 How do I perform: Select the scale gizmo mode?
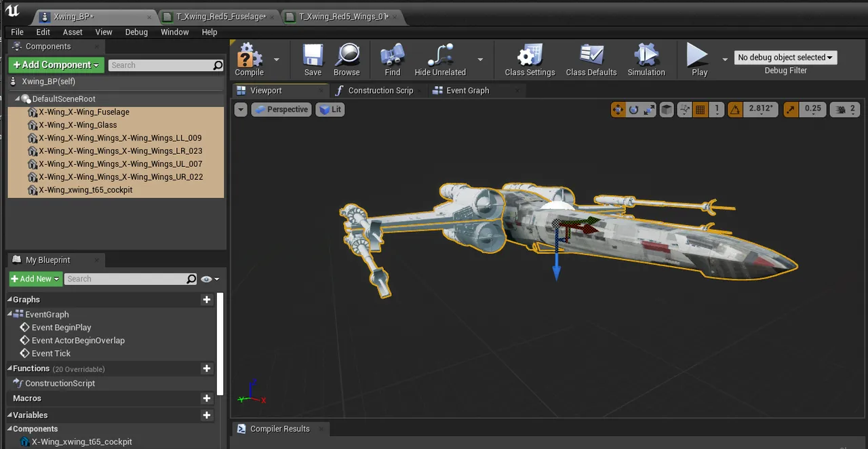point(649,109)
